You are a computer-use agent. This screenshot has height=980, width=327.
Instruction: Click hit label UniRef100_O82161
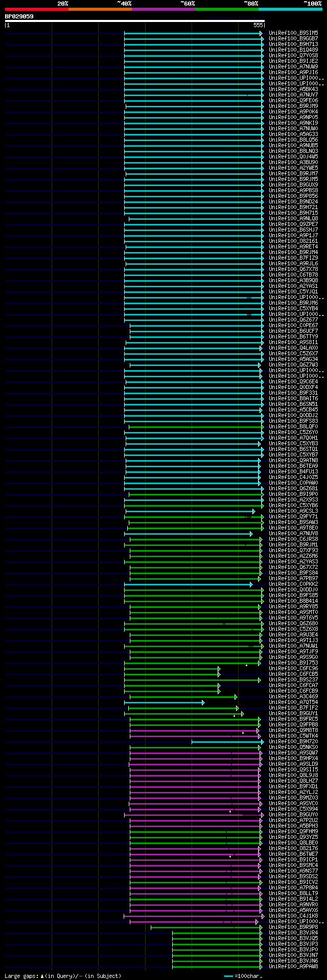293,241
